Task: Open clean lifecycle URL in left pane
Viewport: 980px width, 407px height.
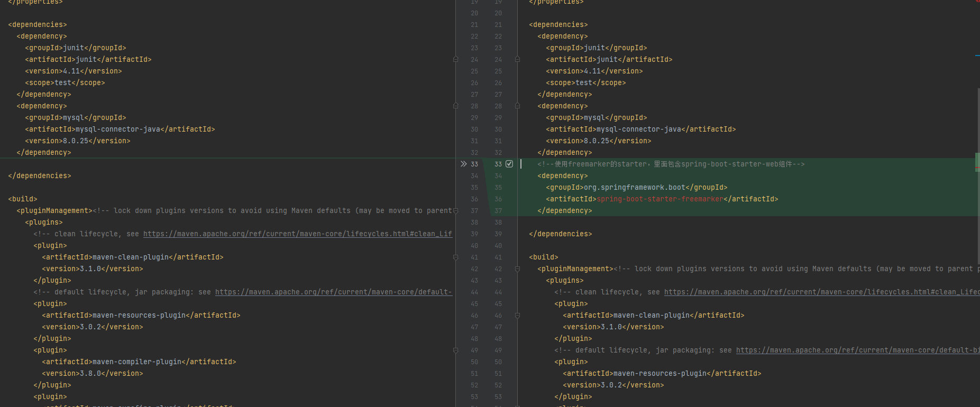Action: pyautogui.click(x=297, y=234)
